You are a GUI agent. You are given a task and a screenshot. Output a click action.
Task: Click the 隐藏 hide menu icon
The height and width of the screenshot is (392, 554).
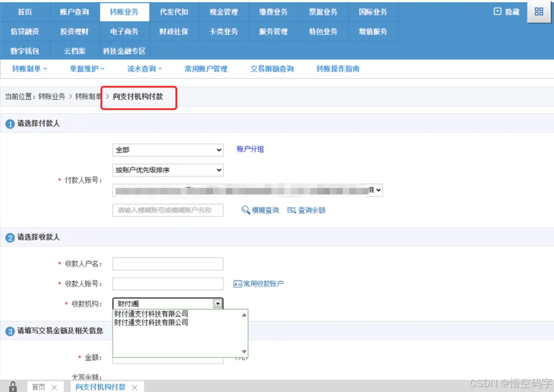click(x=497, y=12)
